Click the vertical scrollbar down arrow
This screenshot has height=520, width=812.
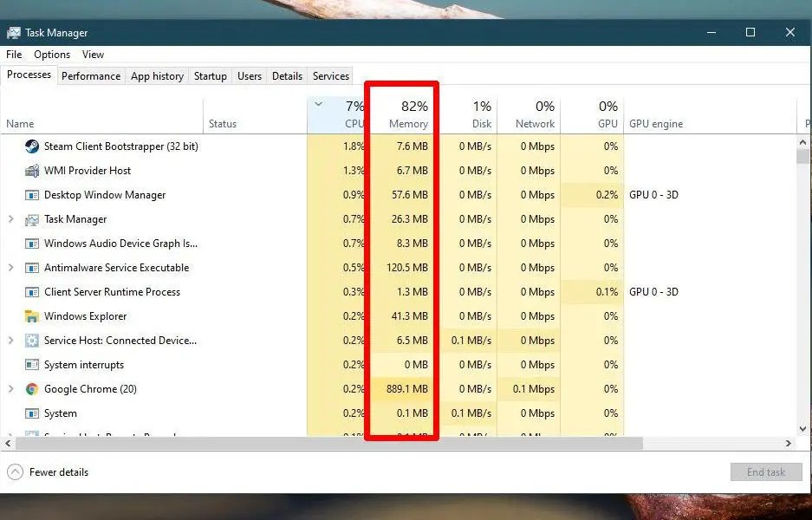802,426
